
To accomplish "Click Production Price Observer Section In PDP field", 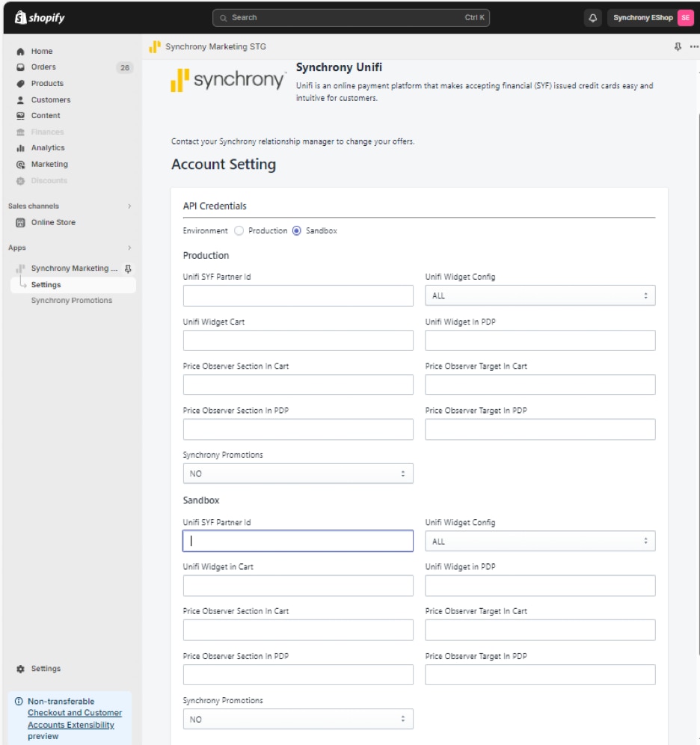I will (298, 429).
